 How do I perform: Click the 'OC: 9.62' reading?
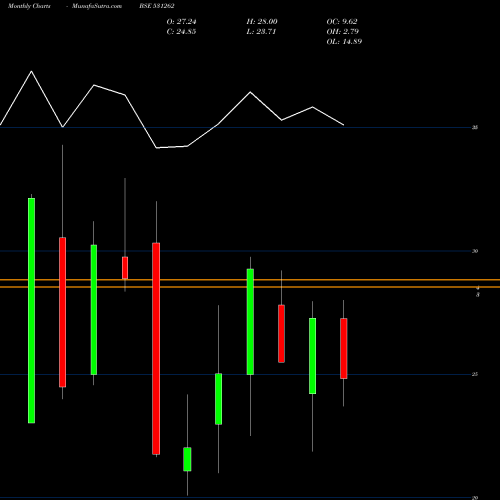click(x=342, y=22)
